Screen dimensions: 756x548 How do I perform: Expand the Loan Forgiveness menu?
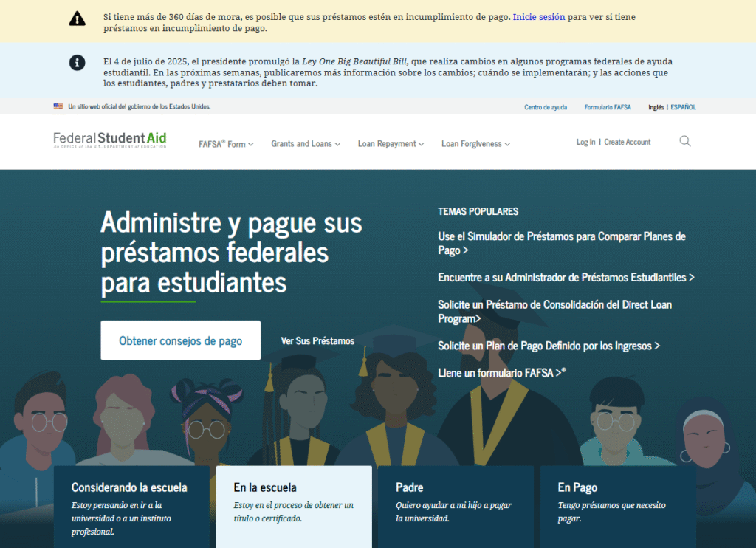click(x=476, y=144)
